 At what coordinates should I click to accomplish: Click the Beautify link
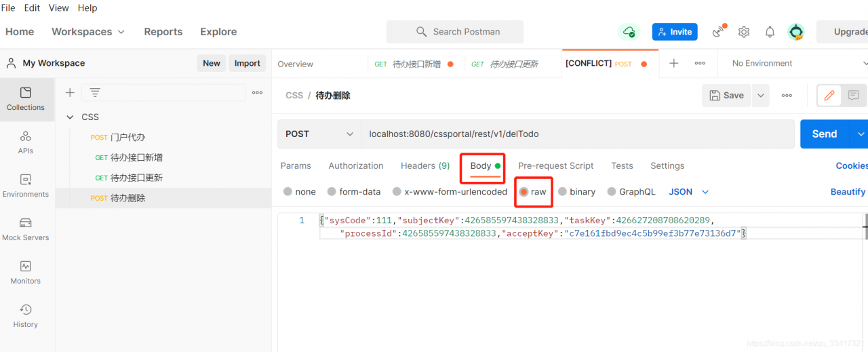(848, 192)
